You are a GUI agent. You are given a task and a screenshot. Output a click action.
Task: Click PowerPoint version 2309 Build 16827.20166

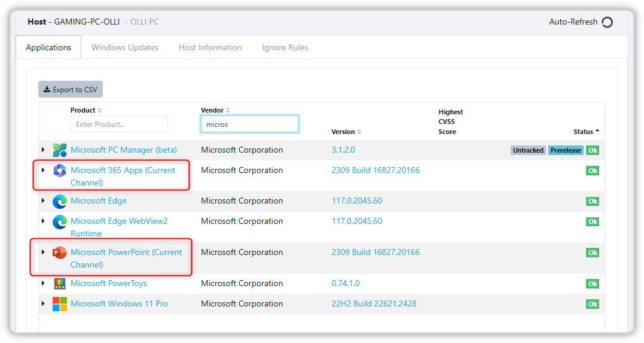coord(376,251)
